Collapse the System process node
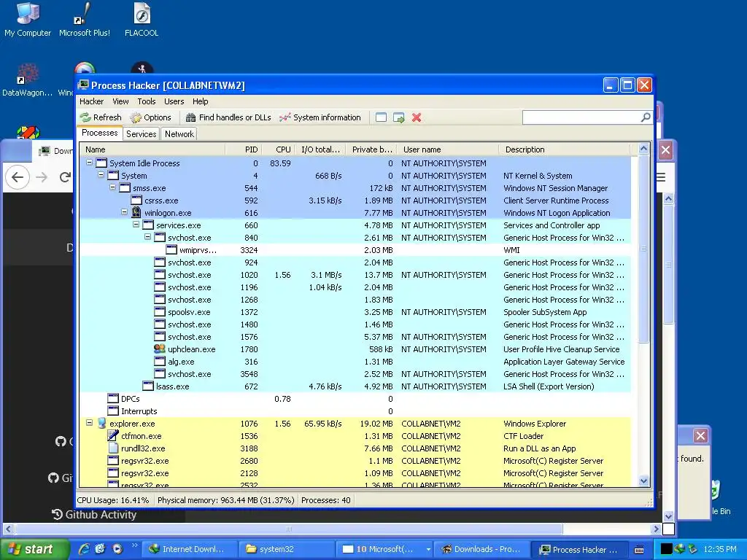747x560 pixels. (x=101, y=175)
